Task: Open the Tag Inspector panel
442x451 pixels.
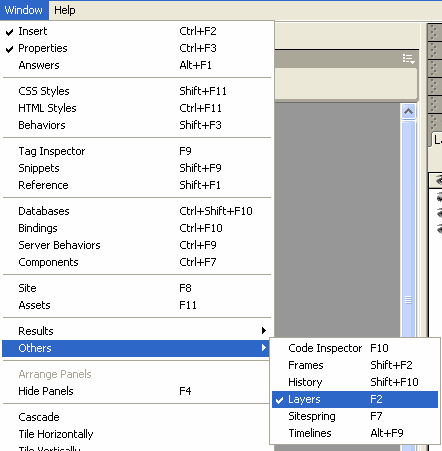Action: click(x=137, y=151)
